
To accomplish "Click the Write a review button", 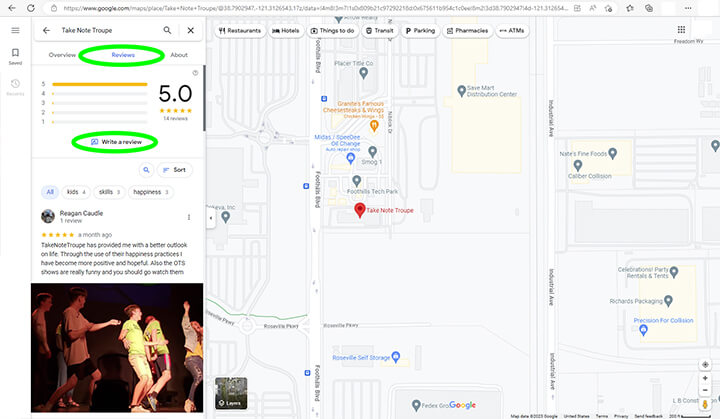I will pos(116,142).
